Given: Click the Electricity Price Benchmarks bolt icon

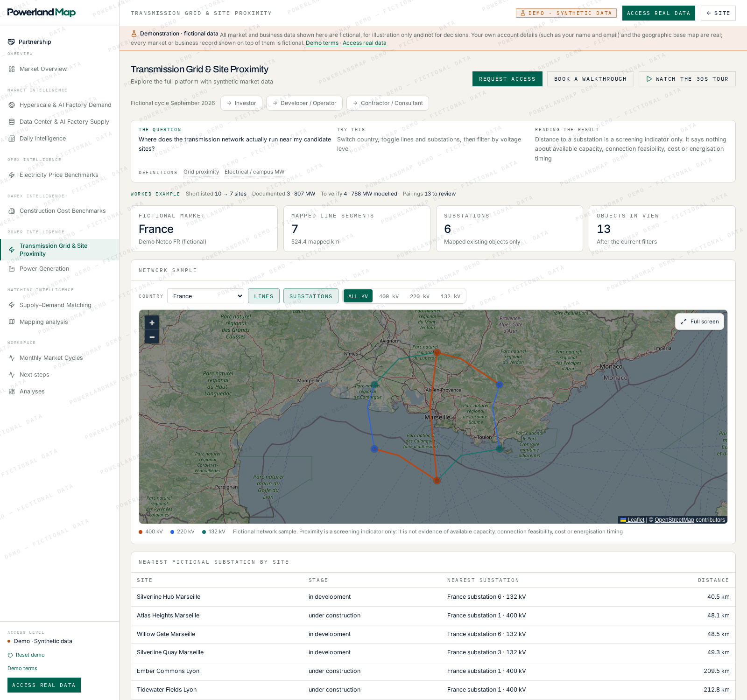Looking at the screenshot, I should [12, 175].
